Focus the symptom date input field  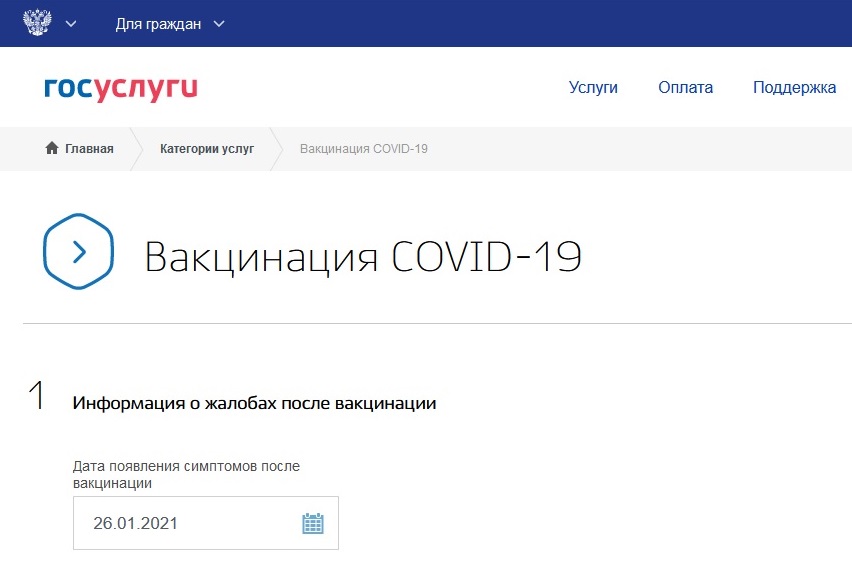tap(185, 523)
